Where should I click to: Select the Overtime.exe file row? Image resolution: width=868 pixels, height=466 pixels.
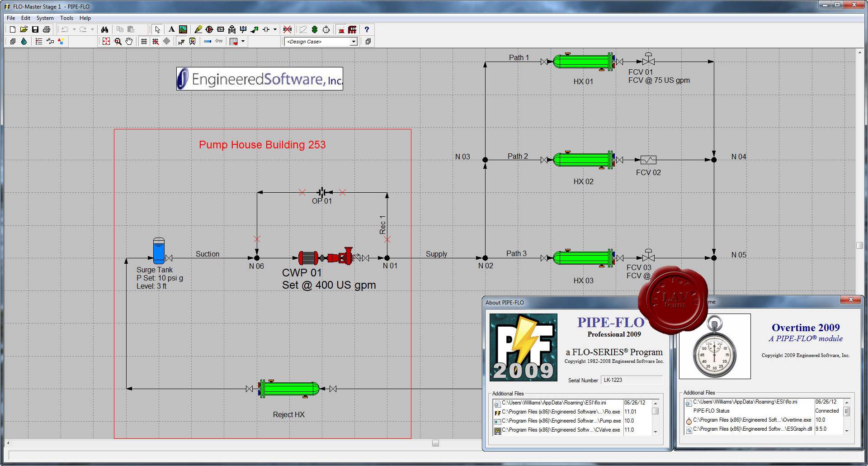(x=763, y=420)
